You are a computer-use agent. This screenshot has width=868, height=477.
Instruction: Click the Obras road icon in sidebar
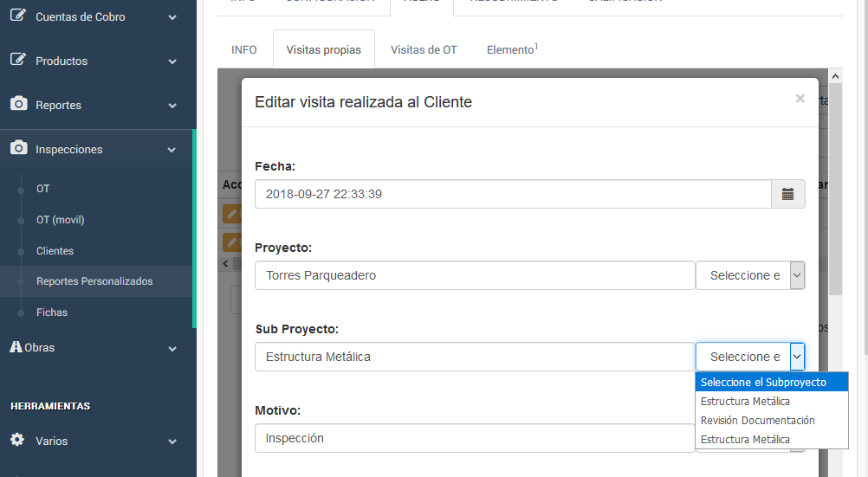[x=16, y=346]
